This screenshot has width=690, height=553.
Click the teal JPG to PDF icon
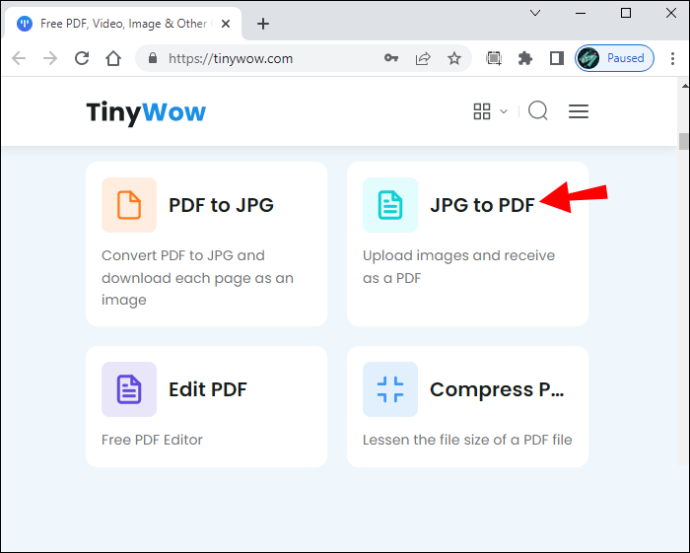(x=390, y=205)
